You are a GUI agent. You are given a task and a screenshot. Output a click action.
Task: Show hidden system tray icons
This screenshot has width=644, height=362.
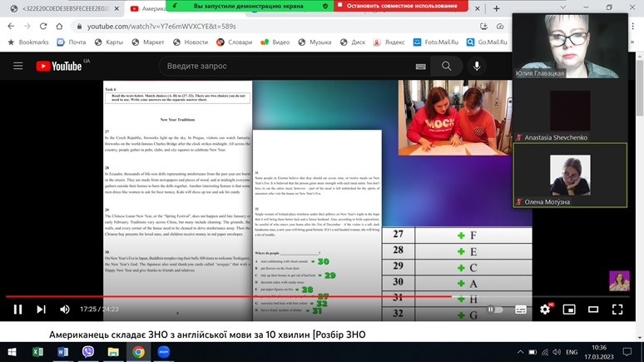click(520, 352)
